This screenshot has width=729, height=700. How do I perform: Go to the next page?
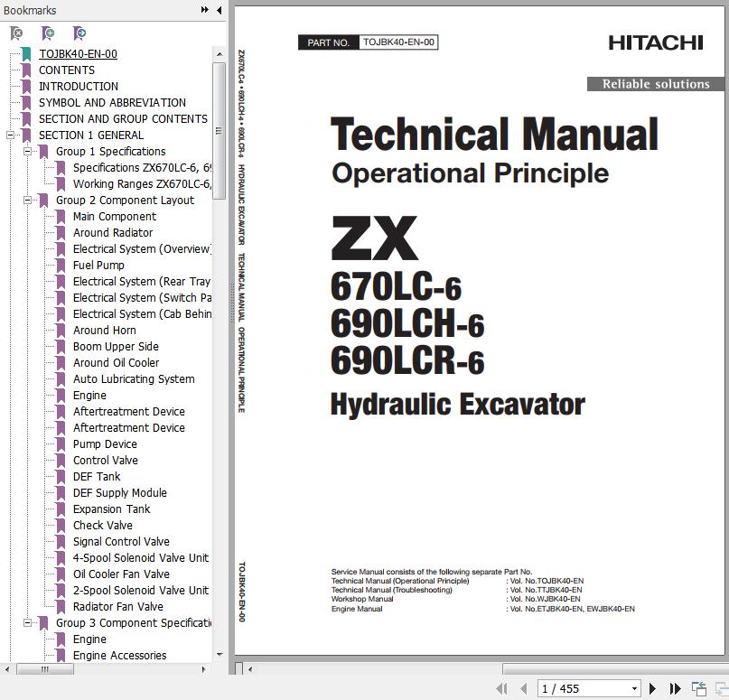click(x=653, y=688)
